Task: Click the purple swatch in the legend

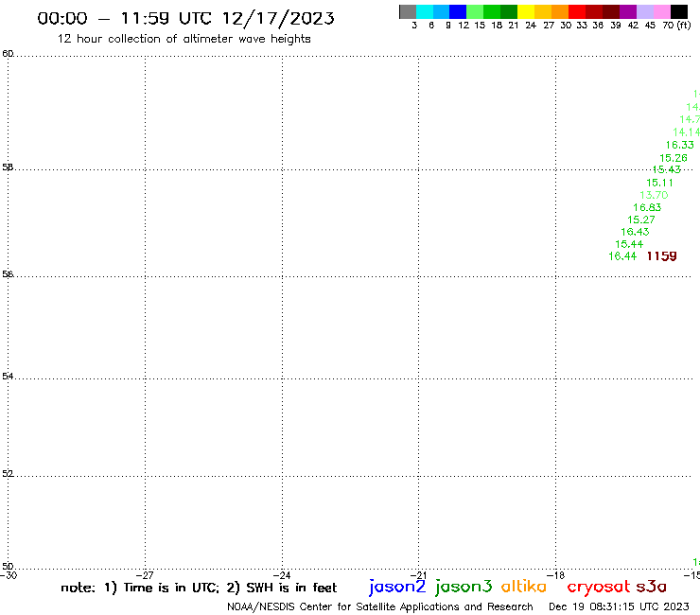Action: coord(628,11)
